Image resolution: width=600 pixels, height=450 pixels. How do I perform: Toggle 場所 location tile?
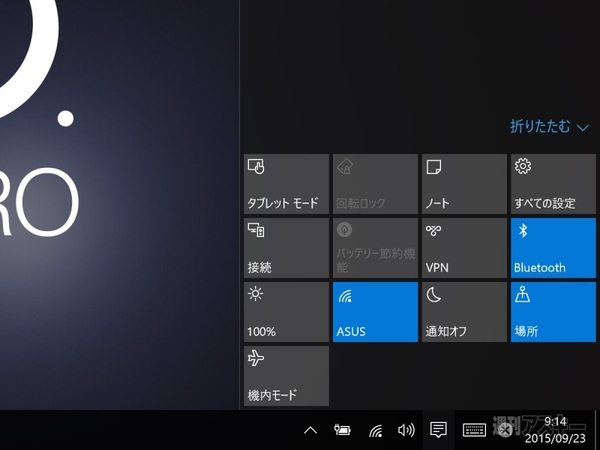point(553,312)
